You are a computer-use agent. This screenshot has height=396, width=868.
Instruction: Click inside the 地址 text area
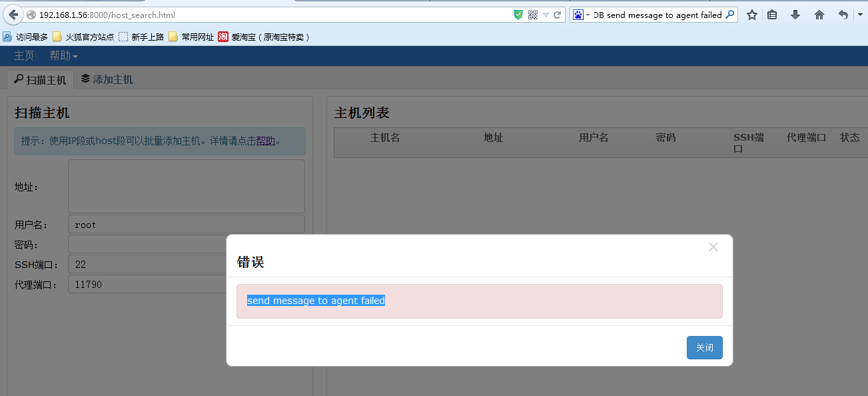[x=186, y=186]
